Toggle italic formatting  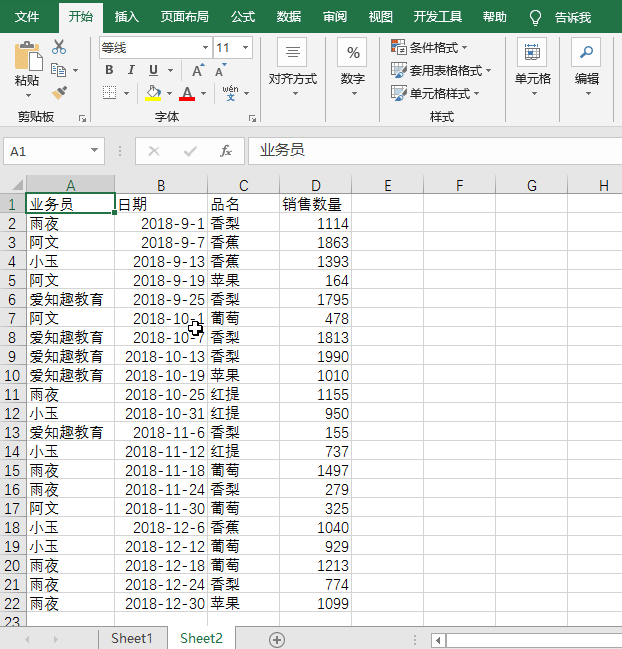[x=131, y=70]
